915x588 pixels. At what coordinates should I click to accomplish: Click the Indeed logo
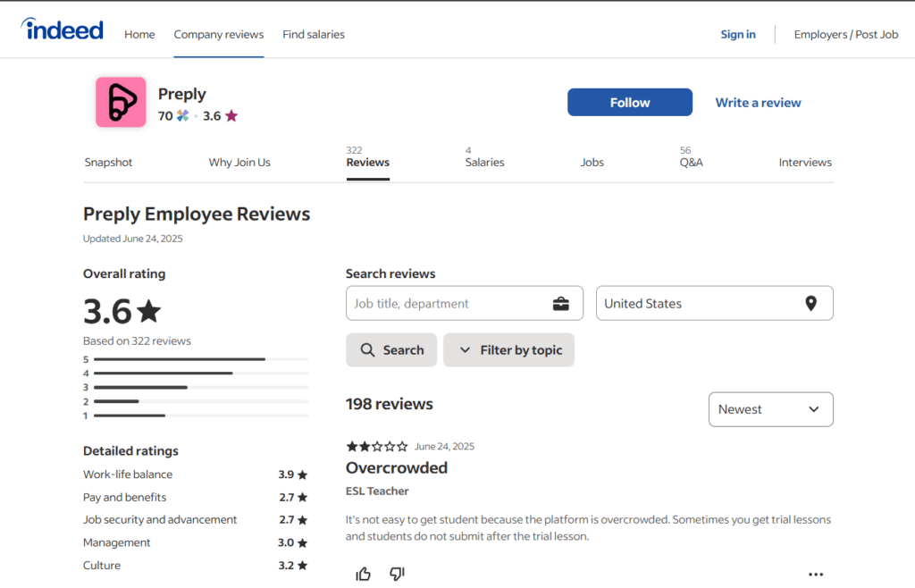[63, 30]
